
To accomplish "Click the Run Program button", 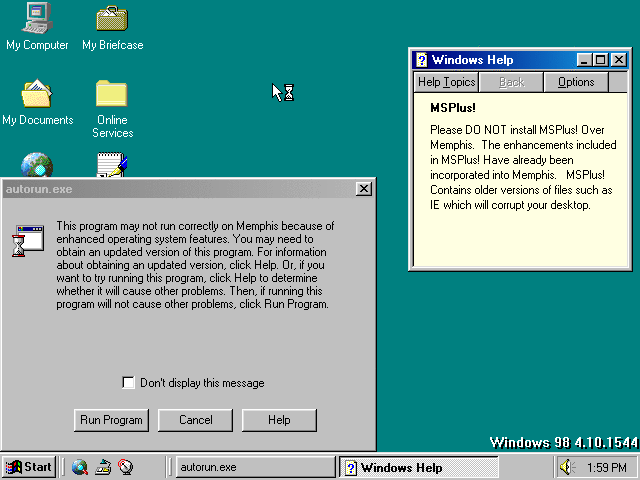I will point(111,420).
